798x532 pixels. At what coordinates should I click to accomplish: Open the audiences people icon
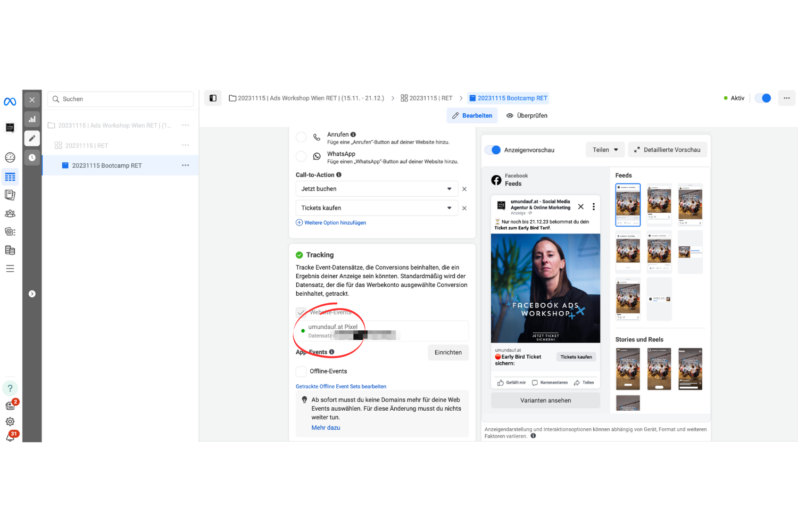point(10,214)
